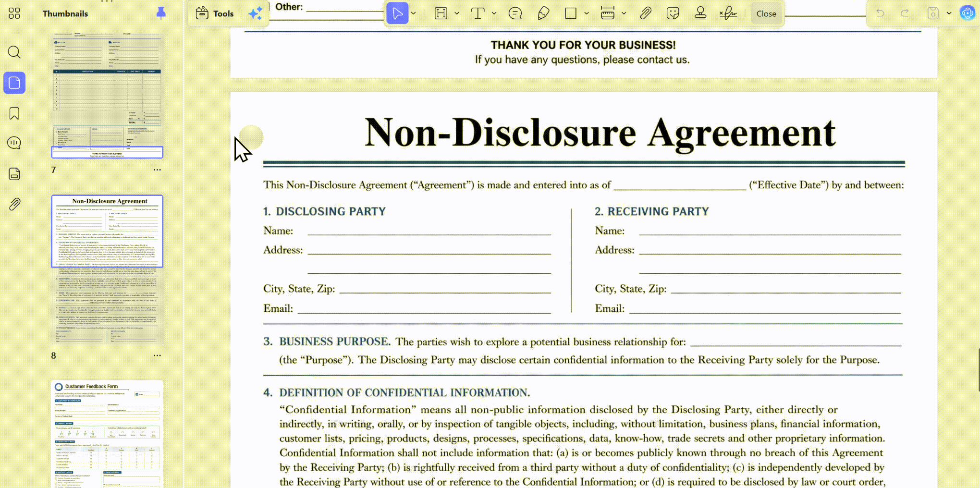
Task: Open the comments list panel icon
Action: click(14, 143)
